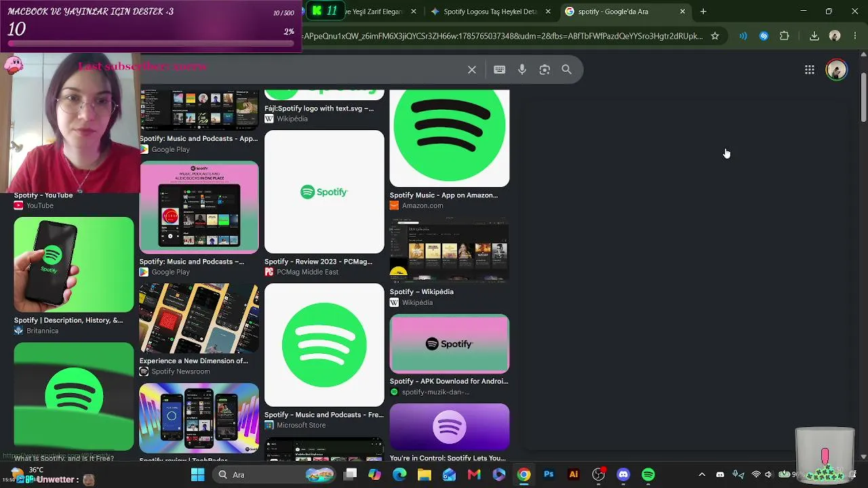Open 'Spotify - APK Download for Androi...' link

pos(449,381)
